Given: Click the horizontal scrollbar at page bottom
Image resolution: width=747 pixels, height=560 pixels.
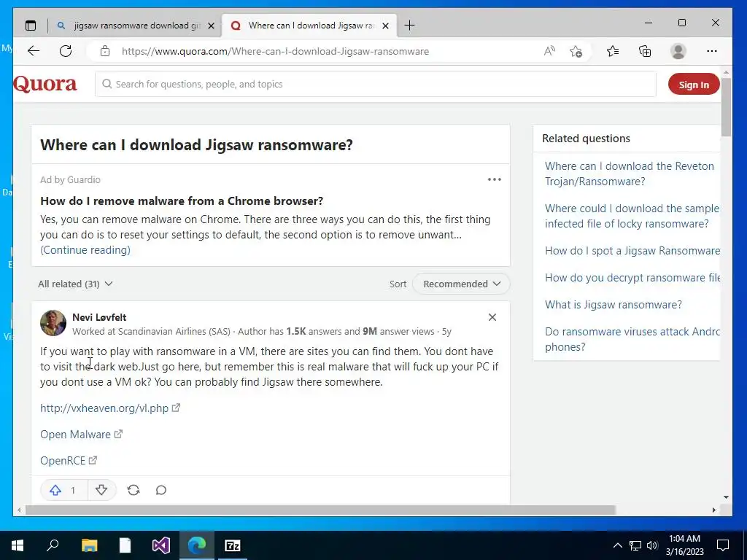Looking at the screenshot, I should click(x=320, y=510).
